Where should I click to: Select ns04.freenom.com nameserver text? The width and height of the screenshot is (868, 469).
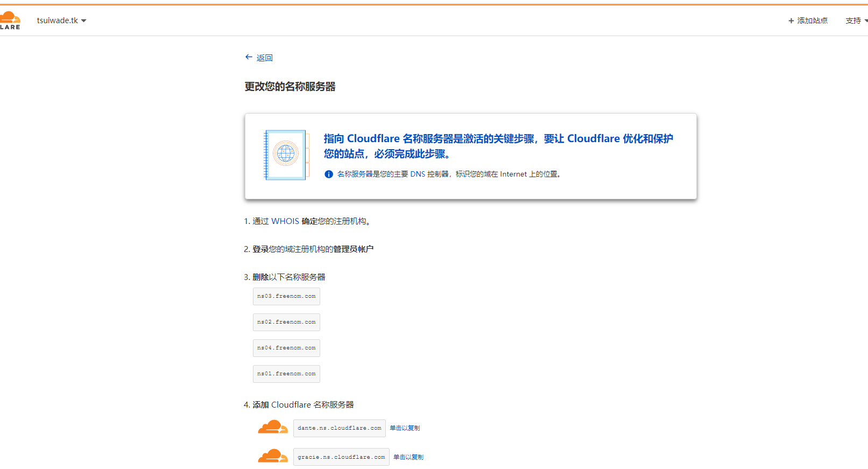pos(286,348)
